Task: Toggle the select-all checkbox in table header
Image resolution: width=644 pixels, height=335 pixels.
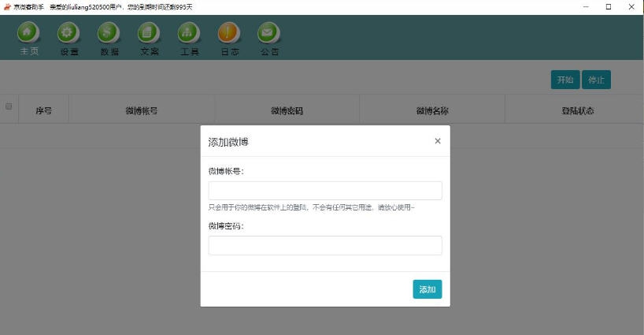Action: pyautogui.click(x=9, y=106)
